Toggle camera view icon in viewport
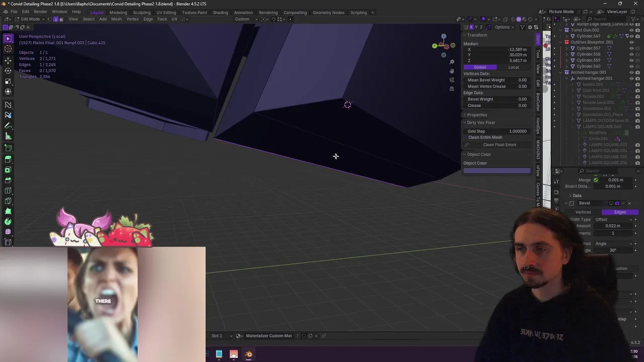 (452, 80)
